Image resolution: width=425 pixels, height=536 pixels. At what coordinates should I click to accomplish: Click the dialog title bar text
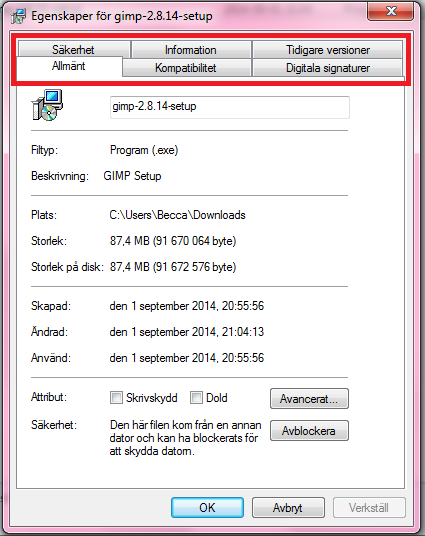click(122, 16)
